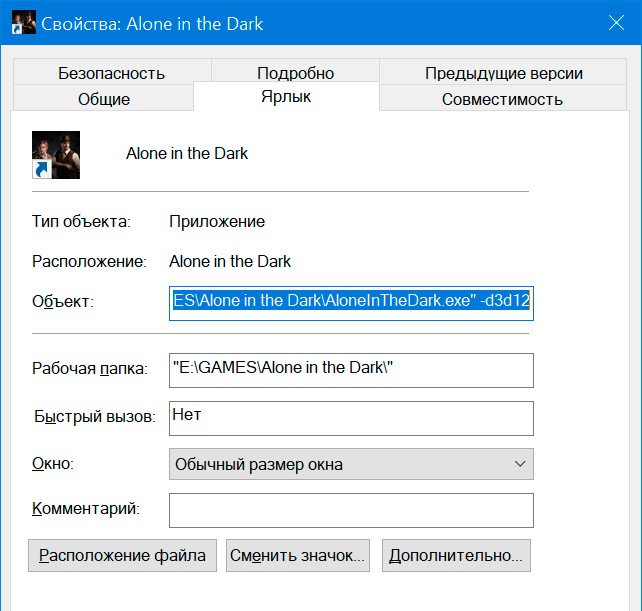Open the Сменить значок dialog

coord(298,555)
